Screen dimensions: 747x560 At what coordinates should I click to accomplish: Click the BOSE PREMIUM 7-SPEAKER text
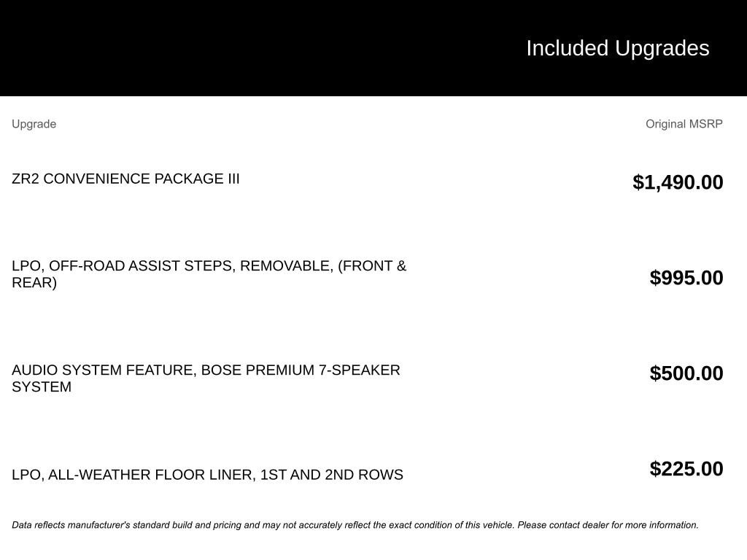pos(301,370)
